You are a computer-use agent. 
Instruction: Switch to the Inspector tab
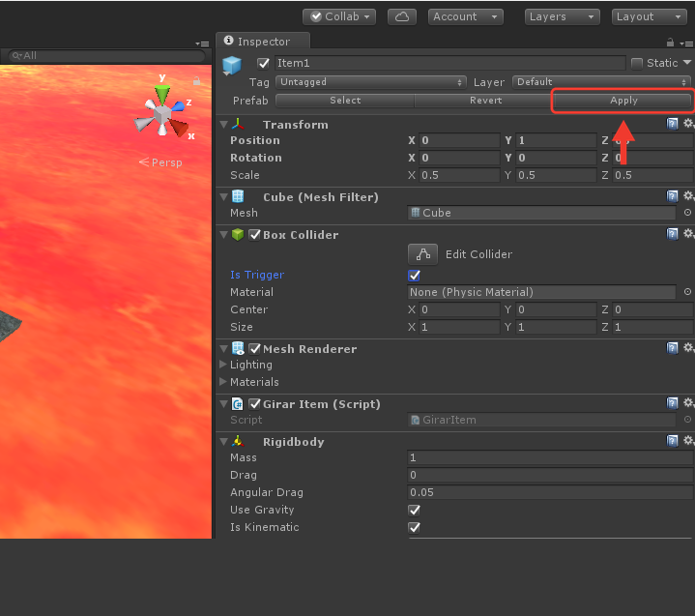click(x=263, y=42)
